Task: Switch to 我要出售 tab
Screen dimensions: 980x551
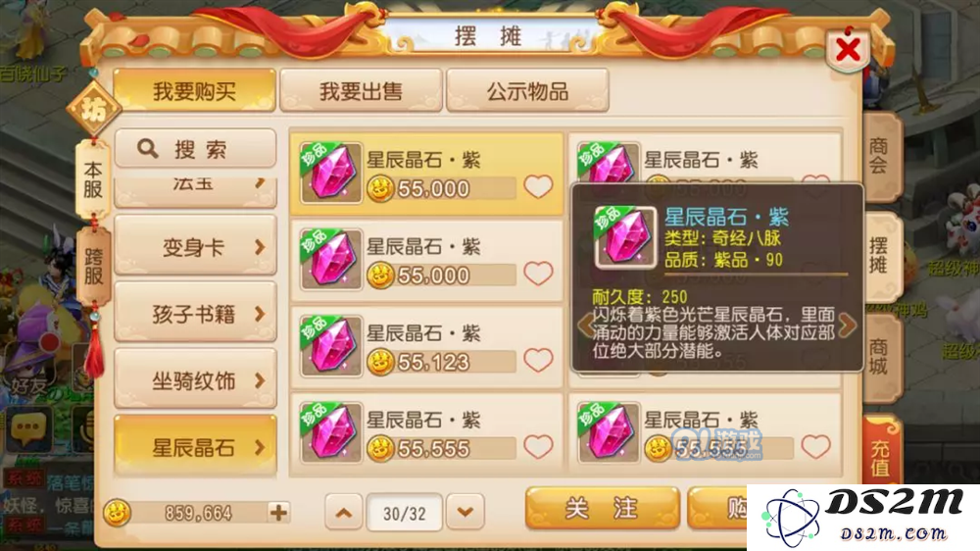Action: (x=361, y=91)
